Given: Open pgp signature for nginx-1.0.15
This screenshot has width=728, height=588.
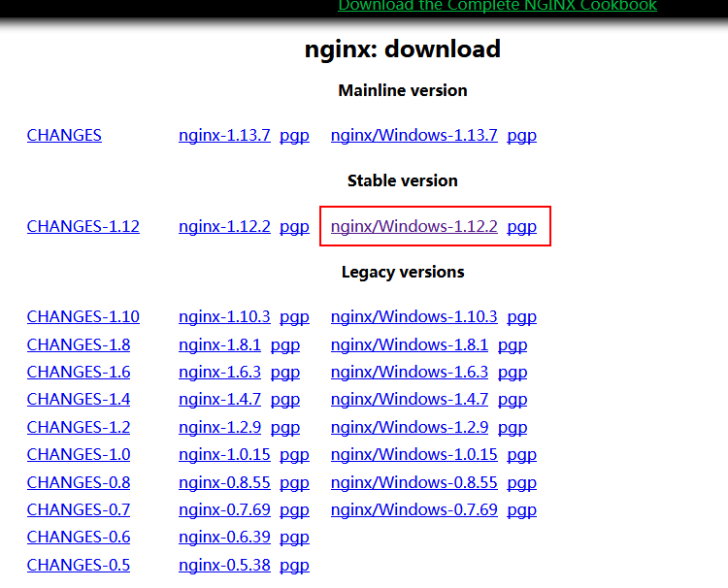Looking at the screenshot, I should tap(294, 456).
